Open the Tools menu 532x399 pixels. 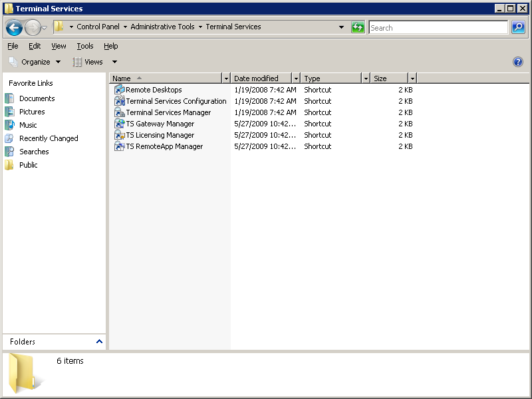84,46
